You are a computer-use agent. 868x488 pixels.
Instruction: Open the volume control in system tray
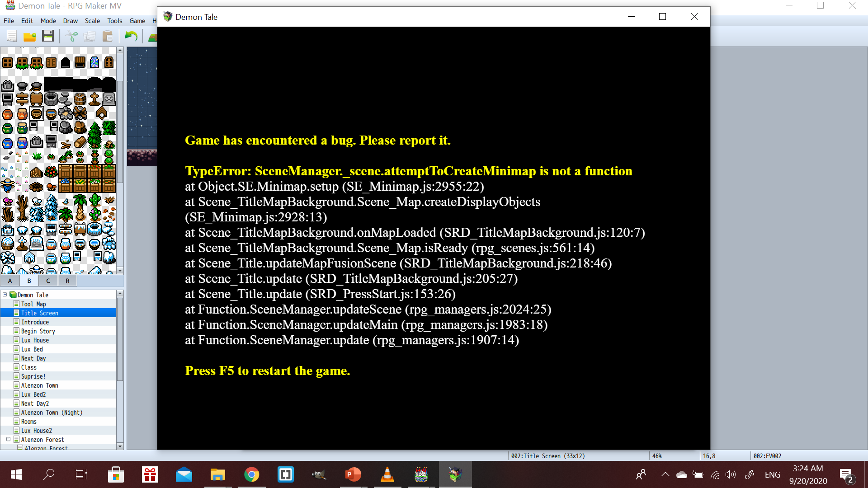click(731, 474)
